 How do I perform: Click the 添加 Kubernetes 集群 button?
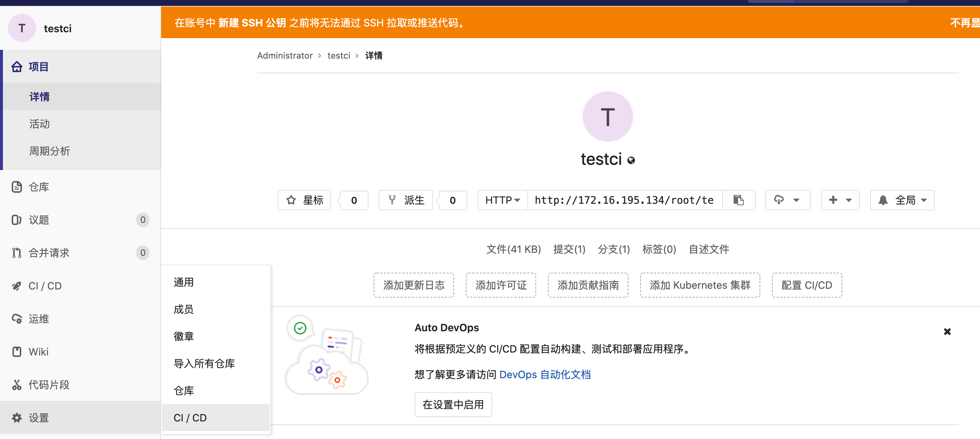699,285
